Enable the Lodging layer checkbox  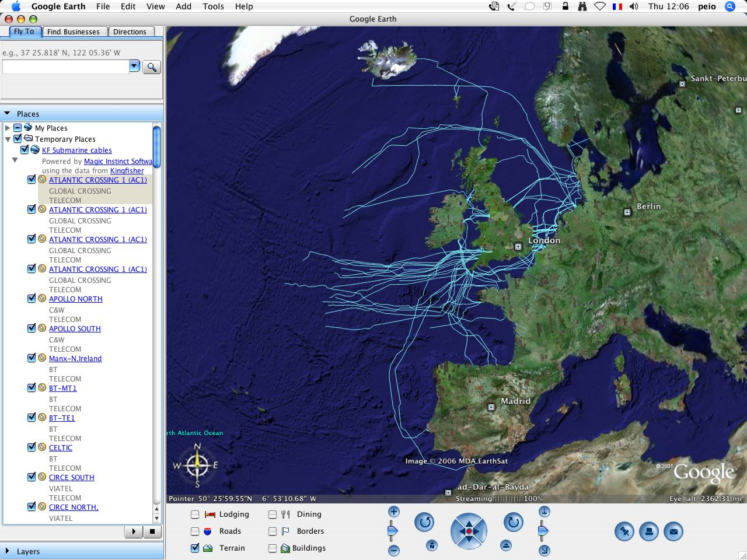pos(195,514)
